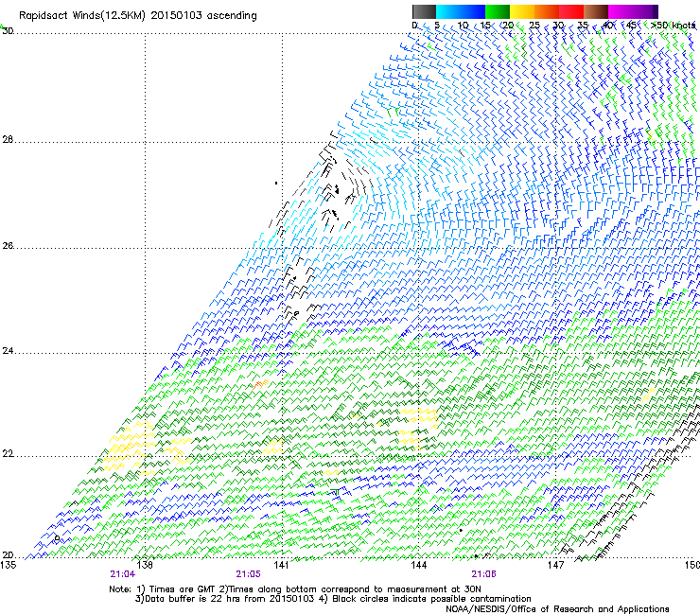
Task: Click the yellow 20-25 knots legend swatch
Action: 522,11
